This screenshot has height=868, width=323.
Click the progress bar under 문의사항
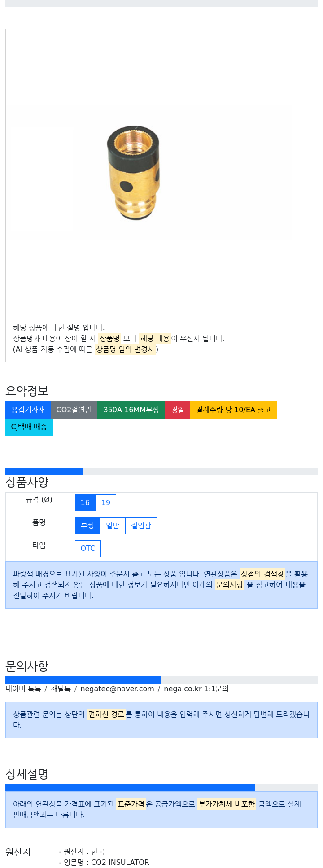(161, 680)
